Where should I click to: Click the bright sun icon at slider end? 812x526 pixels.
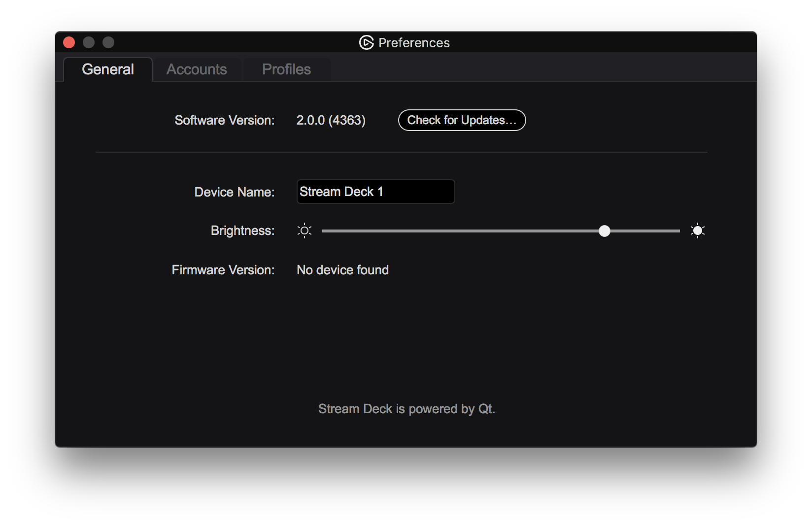point(697,230)
